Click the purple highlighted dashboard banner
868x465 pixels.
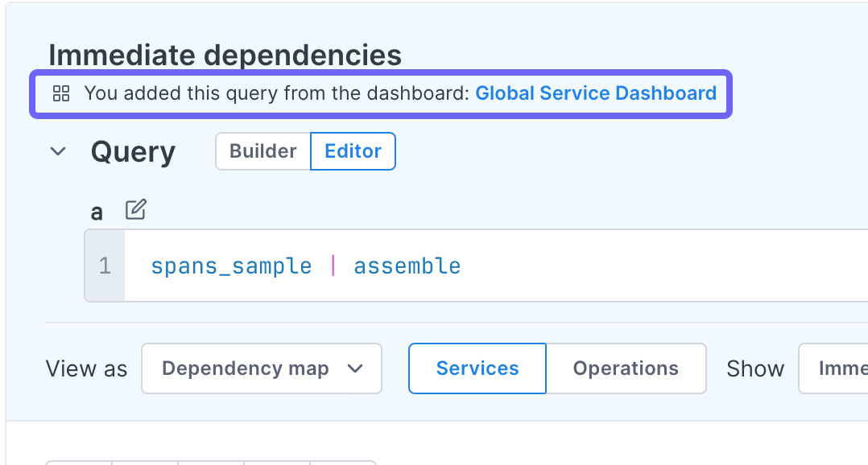(x=380, y=93)
